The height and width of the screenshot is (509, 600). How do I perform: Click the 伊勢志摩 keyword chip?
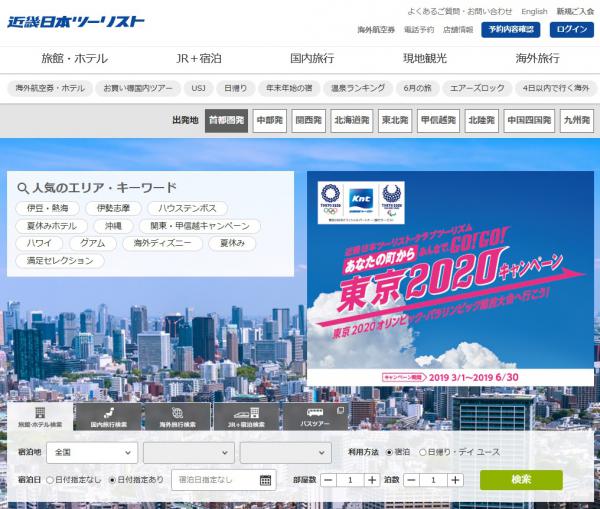tap(113, 209)
